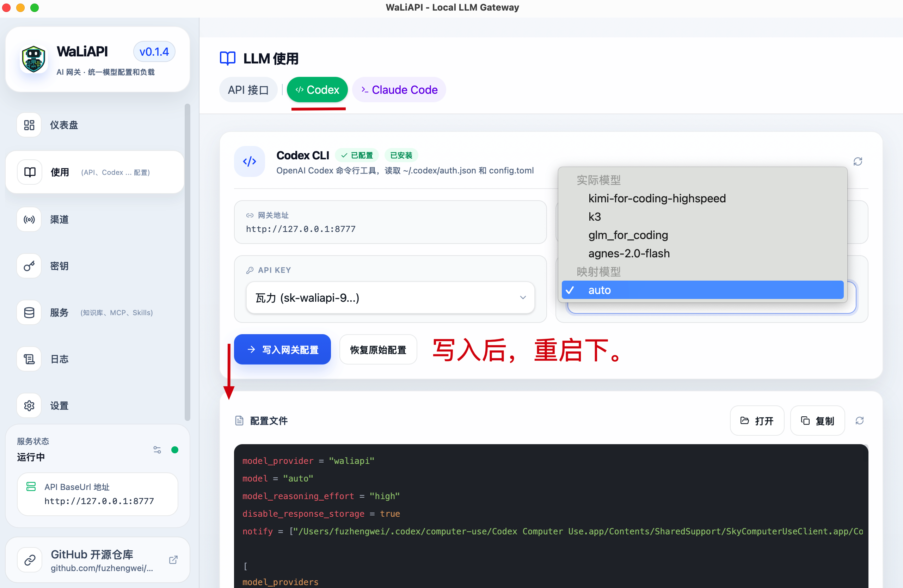Viewport: 903px width, 588px height.
Task: Open 仪表盘 in the sidebar
Action: pos(95,125)
